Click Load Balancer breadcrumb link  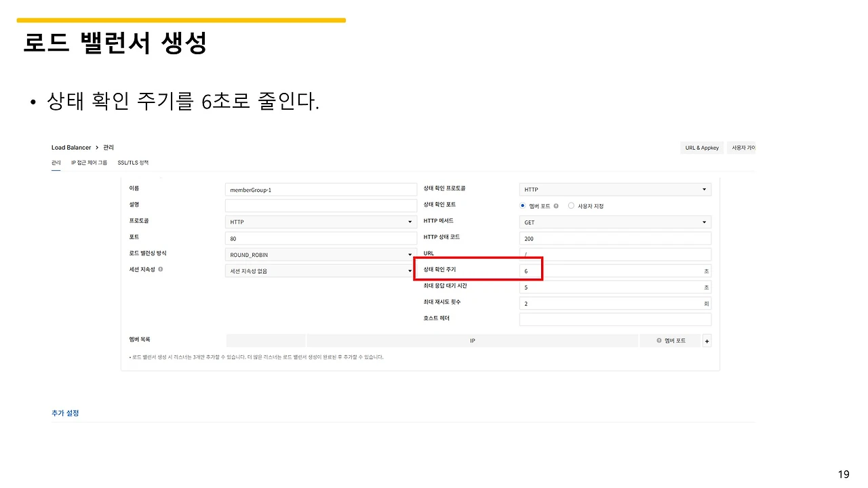[71, 147]
